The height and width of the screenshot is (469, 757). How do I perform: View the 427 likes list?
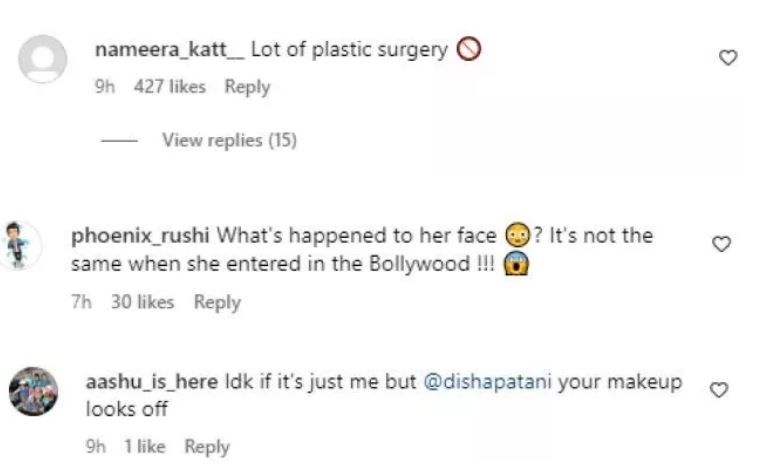pyautogui.click(x=169, y=87)
